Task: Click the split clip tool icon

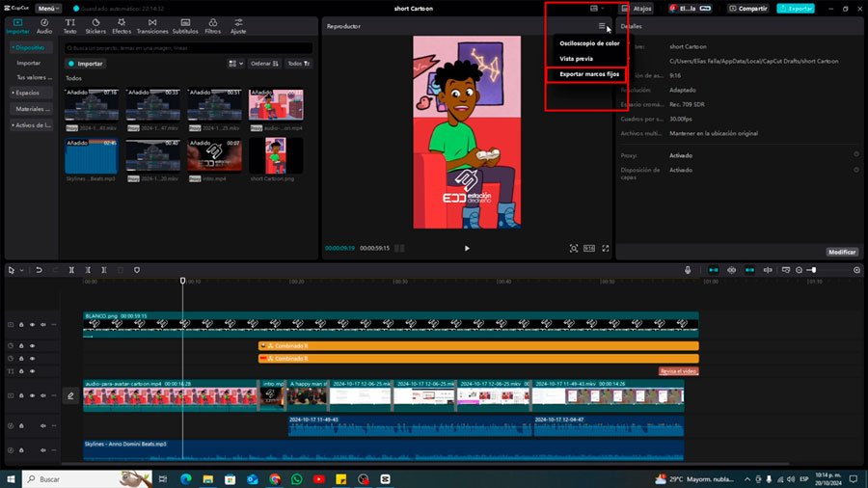Action: tap(71, 270)
